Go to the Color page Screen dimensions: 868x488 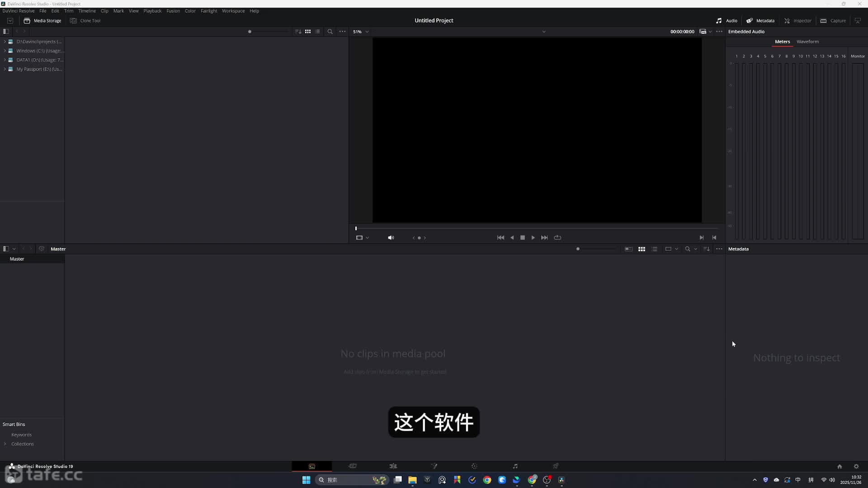pyautogui.click(x=474, y=466)
